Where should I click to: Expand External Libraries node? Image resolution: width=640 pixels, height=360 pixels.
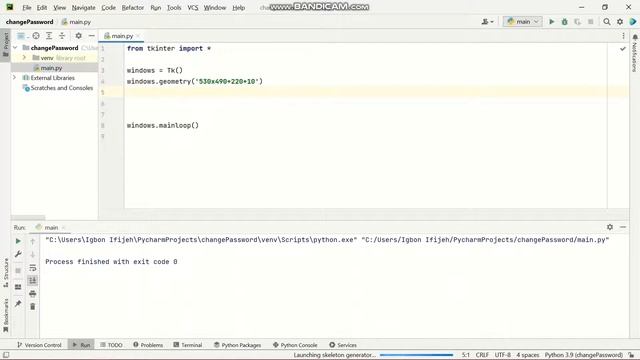(x=15, y=78)
